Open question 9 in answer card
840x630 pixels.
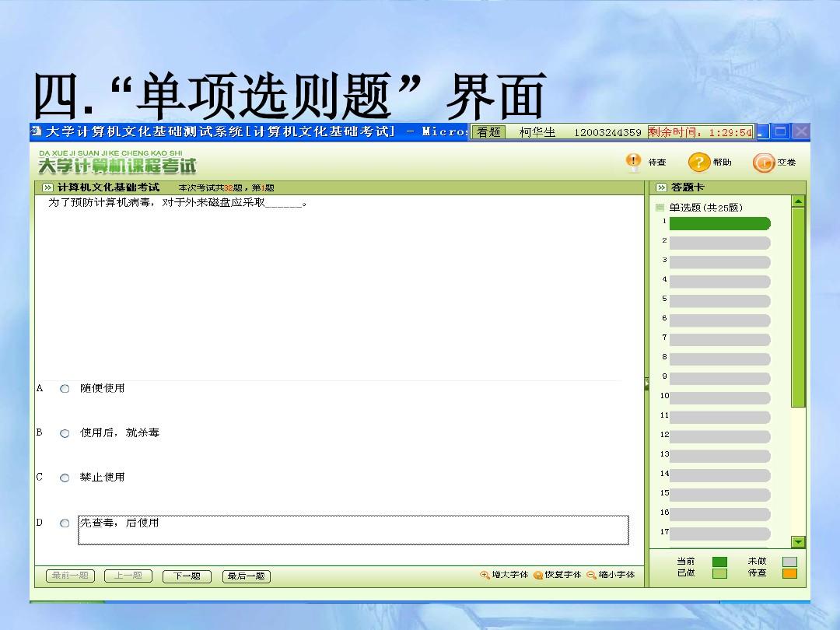[x=720, y=378]
